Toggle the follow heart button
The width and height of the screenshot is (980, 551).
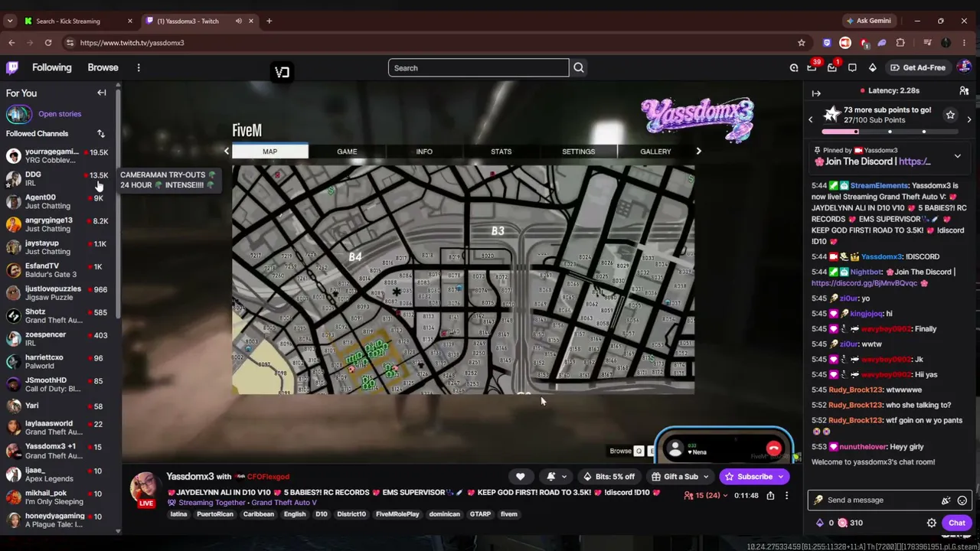coord(521,477)
